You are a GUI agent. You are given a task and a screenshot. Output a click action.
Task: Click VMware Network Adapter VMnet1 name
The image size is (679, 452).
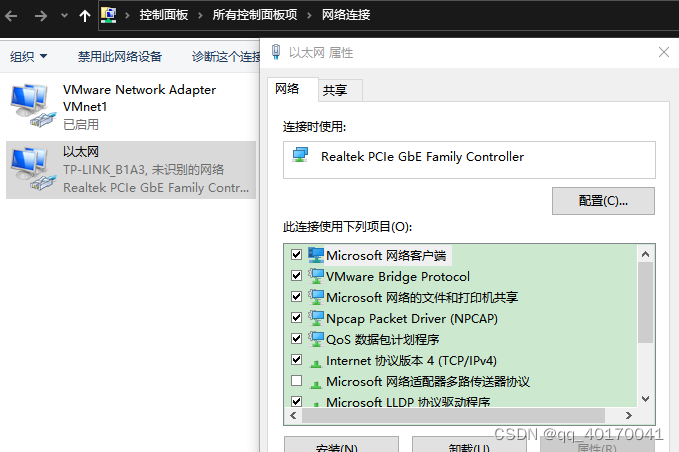(139, 98)
